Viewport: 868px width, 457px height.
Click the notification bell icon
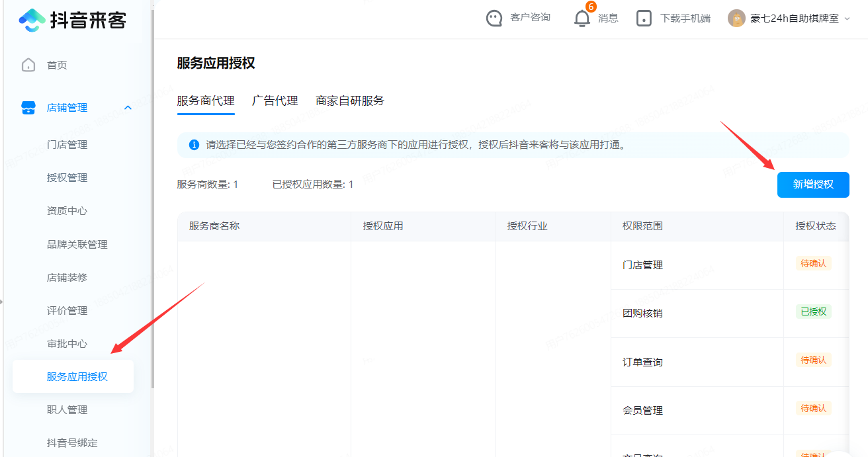click(x=582, y=19)
